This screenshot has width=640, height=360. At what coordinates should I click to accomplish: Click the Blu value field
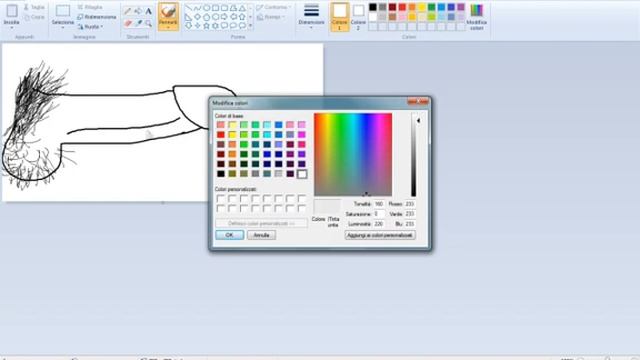click(x=410, y=224)
